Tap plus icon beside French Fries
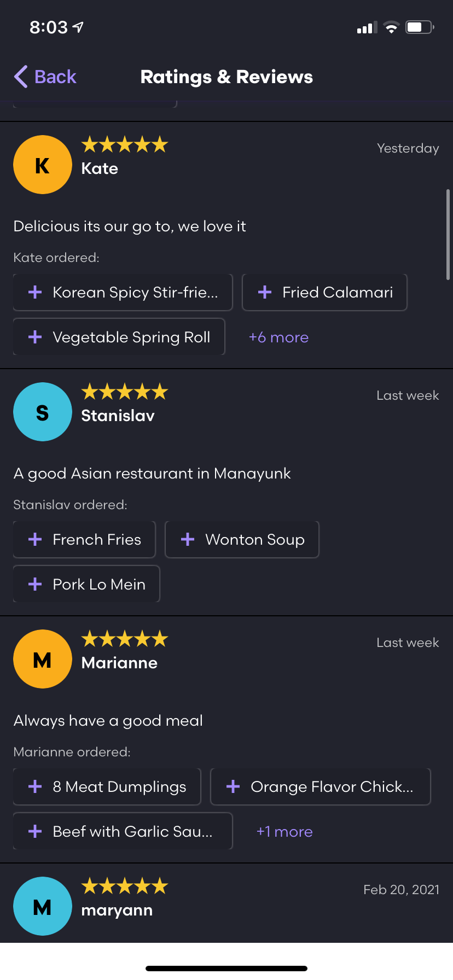The height and width of the screenshot is (980, 453). click(x=35, y=540)
